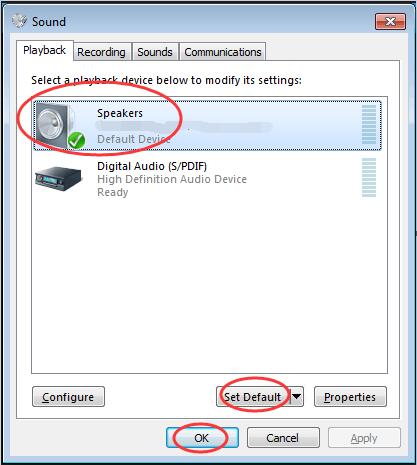Click the Cancel button

pyautogui.click(x=283, y=438)
